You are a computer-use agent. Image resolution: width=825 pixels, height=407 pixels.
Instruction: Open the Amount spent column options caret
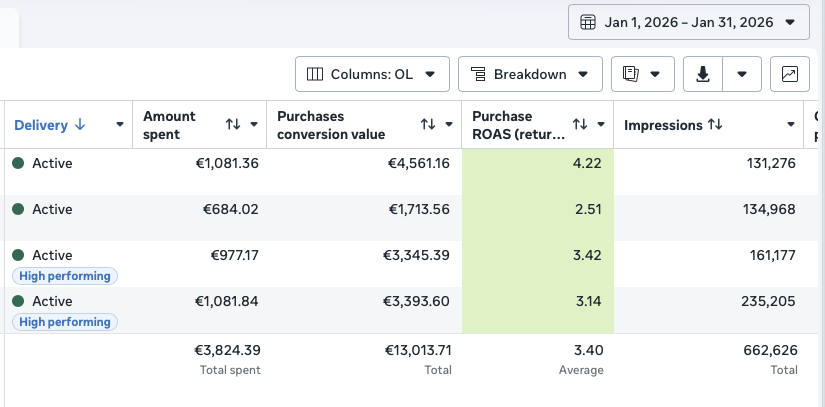[254, 125]
